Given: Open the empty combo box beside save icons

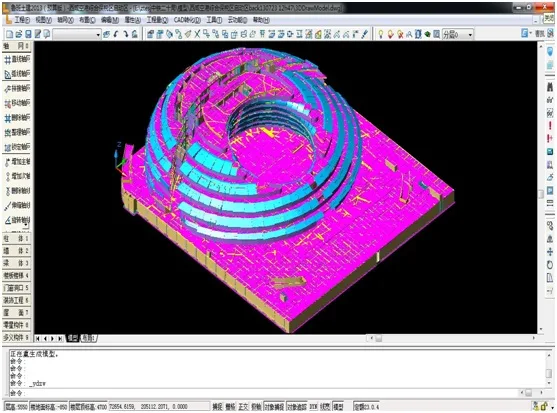Looking at the screenshot, I should tap(77, 34).
